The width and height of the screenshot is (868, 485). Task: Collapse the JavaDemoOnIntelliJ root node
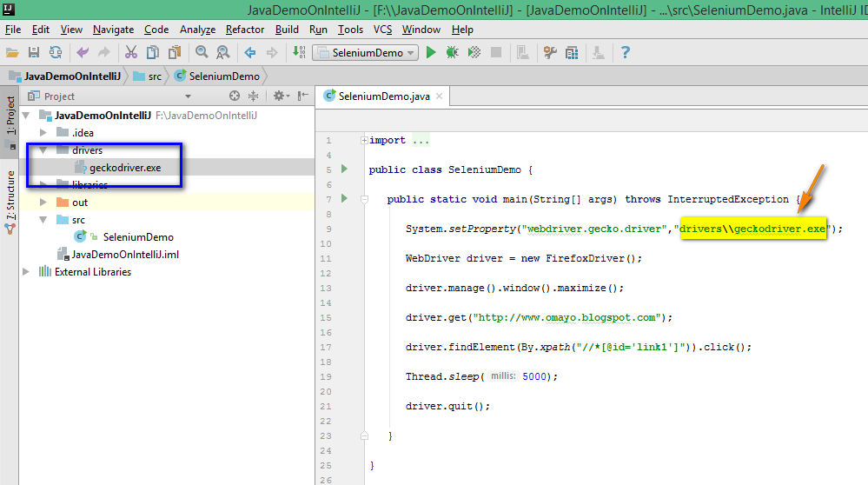tap(26, 115)
